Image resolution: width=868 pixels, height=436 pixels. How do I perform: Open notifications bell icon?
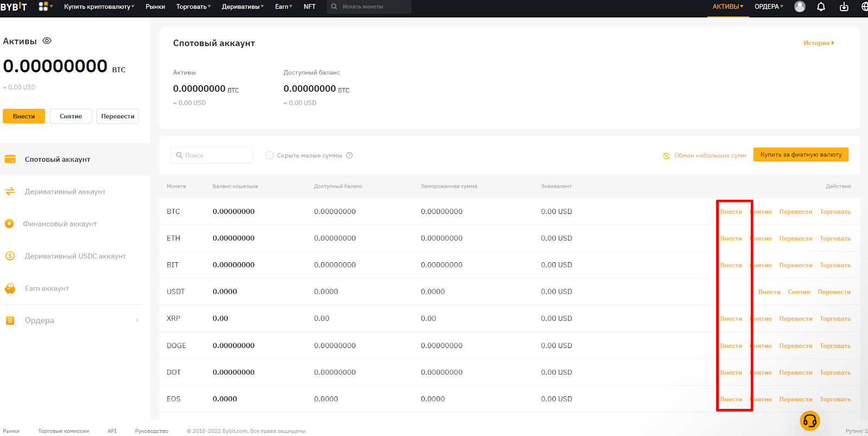pos(821,7)
